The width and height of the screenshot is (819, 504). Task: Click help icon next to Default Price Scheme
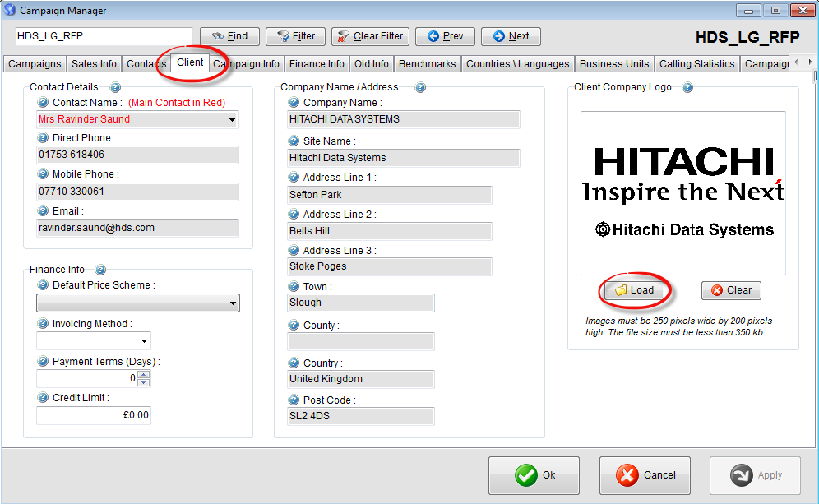pyautogui.click(x=43, y=285)
